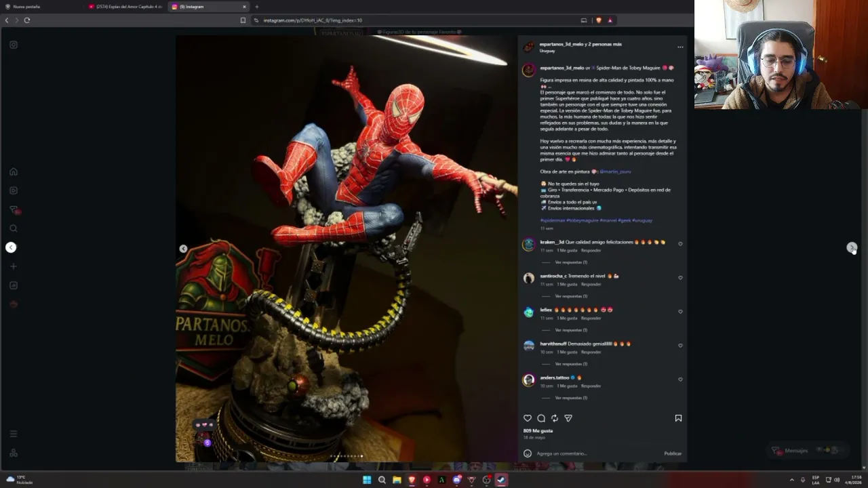Open Instagram search from the sidebar

(14, 228)
